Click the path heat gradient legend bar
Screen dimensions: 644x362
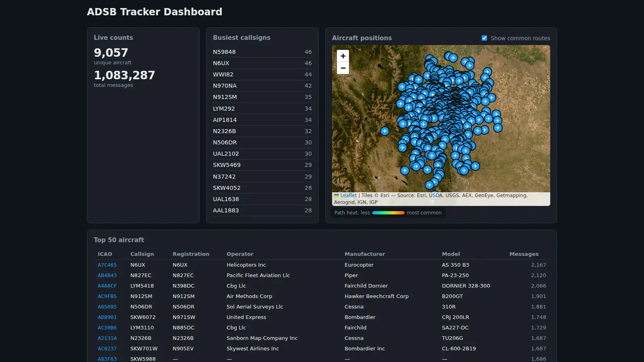[388, 213]
